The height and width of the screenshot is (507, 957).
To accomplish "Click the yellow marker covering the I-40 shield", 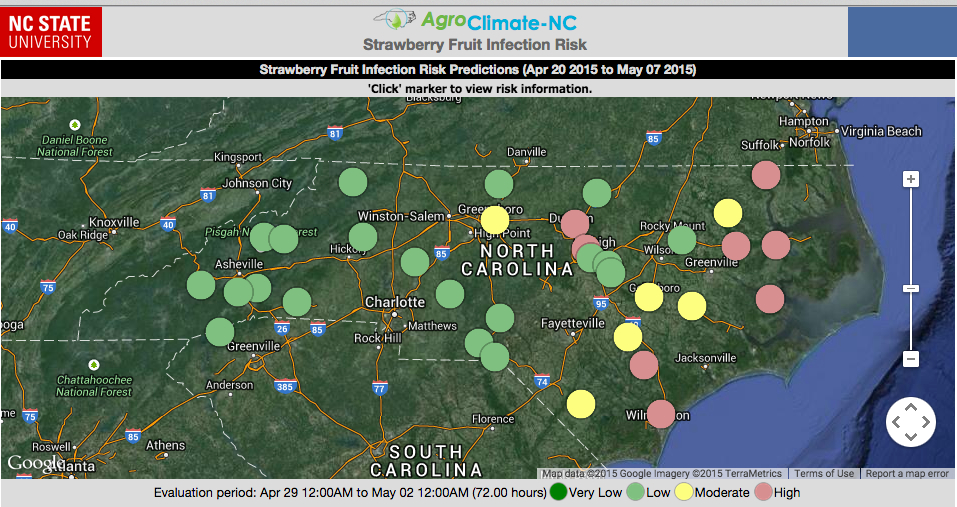I will [628, 337].
